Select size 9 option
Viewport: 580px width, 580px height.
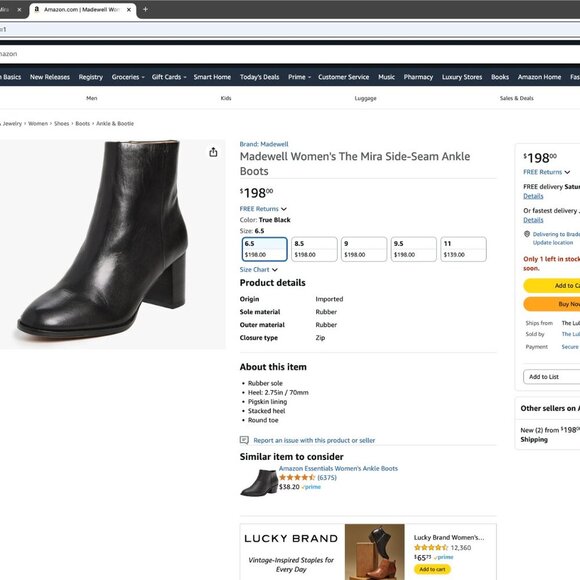(x=364, y=249)
